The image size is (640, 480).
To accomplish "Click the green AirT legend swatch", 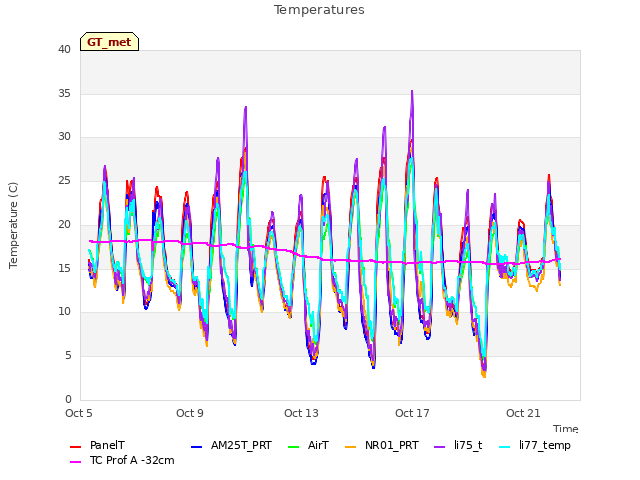I will 293,447.
